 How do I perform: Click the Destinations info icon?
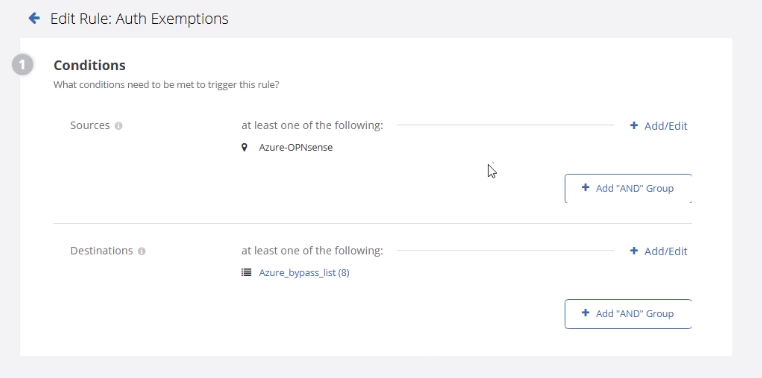141,251
